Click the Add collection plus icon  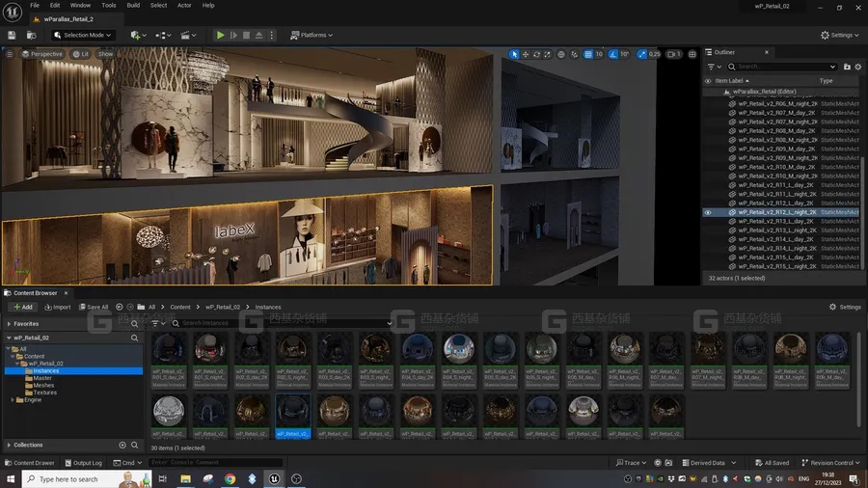122,445
